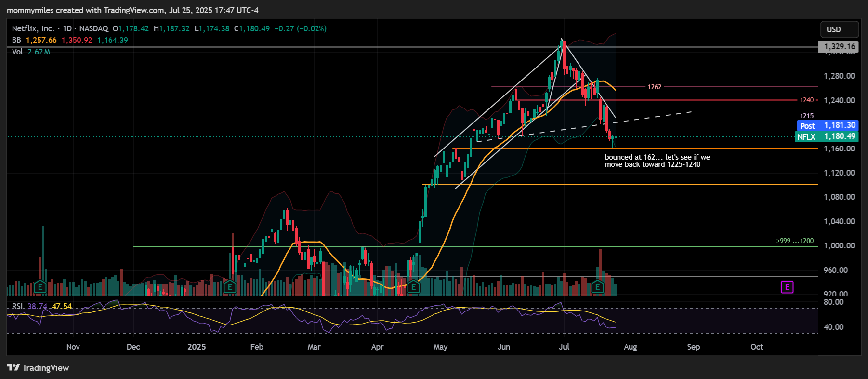Click the purple upcoming earnings E marker
This screenshot has height=379, width=868.
787,287
